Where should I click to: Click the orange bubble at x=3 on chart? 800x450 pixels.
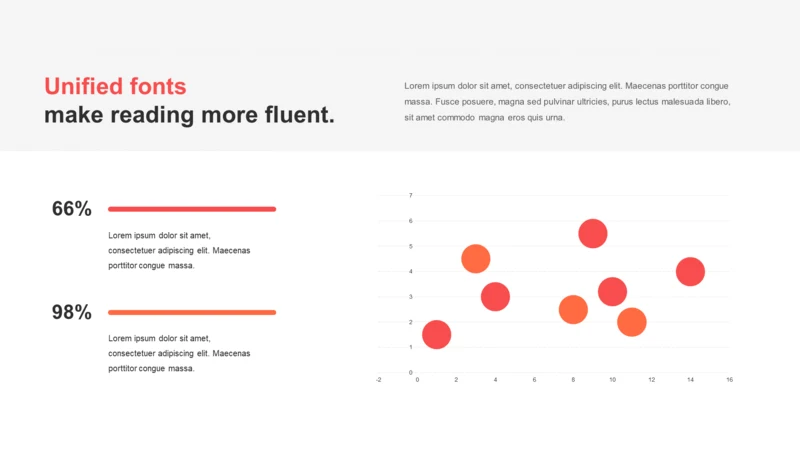(476, 259)
